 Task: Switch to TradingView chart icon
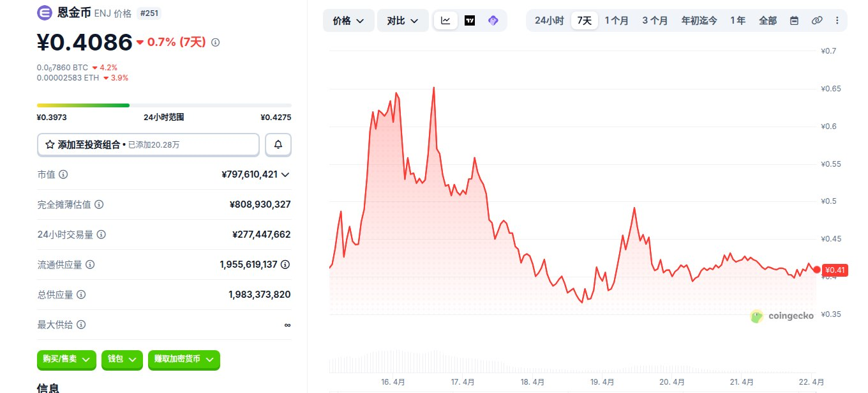[470, 20]
